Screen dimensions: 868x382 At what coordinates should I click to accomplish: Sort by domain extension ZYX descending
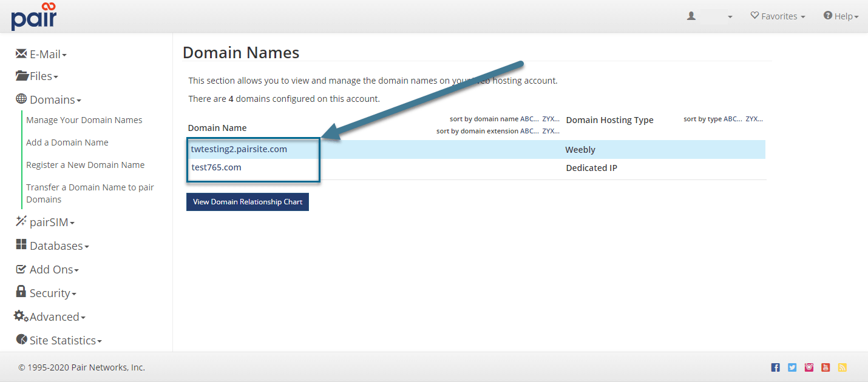[x=551, y=131]
